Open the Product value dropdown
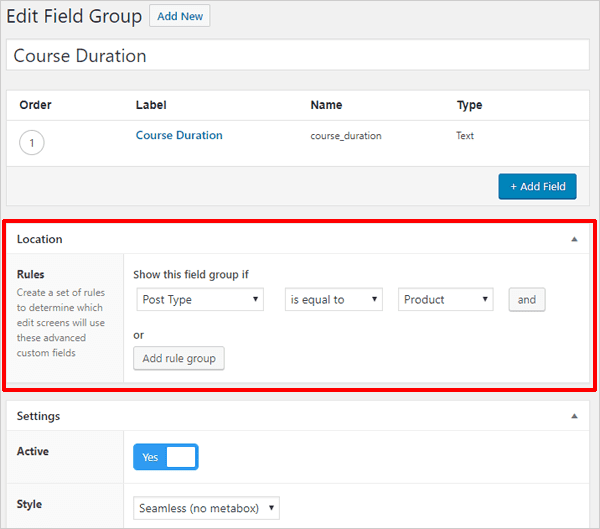600x529 pixels. pos(445,299)
